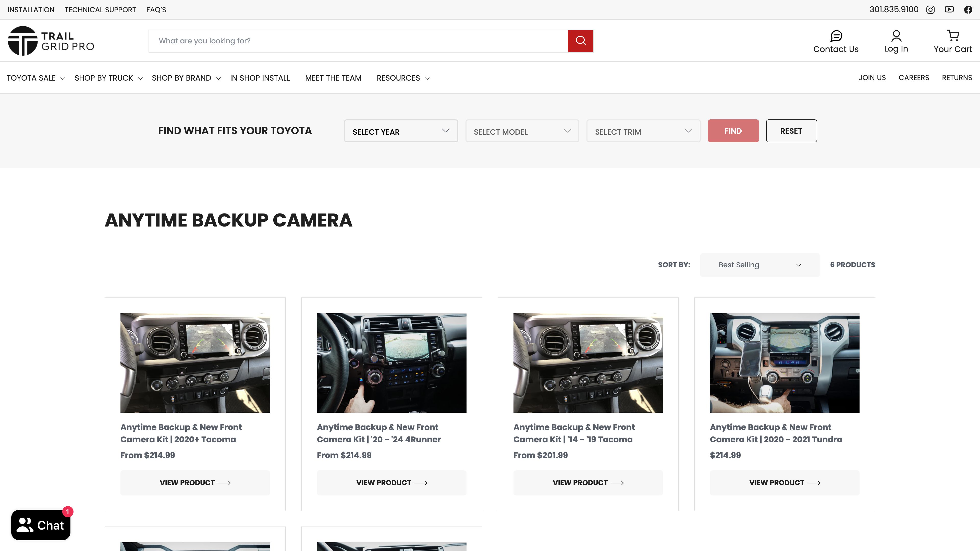
Task: Open the Chat widget
Action: (41, 525)
